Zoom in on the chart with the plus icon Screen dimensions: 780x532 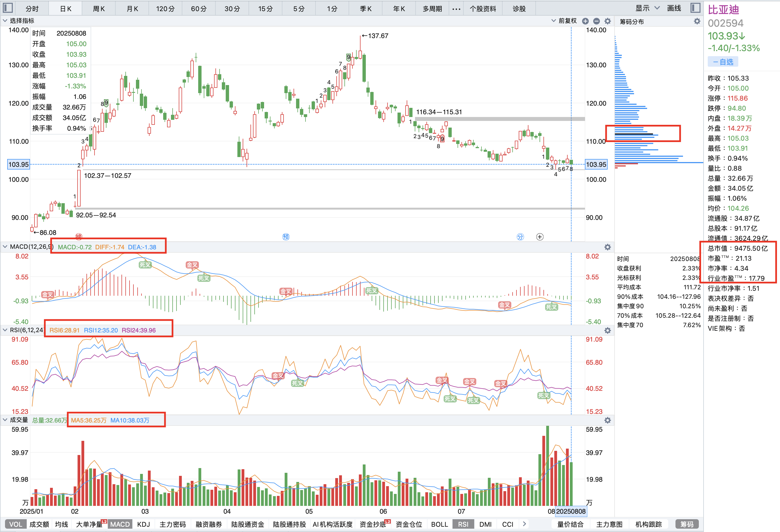[x=585, y=21]
